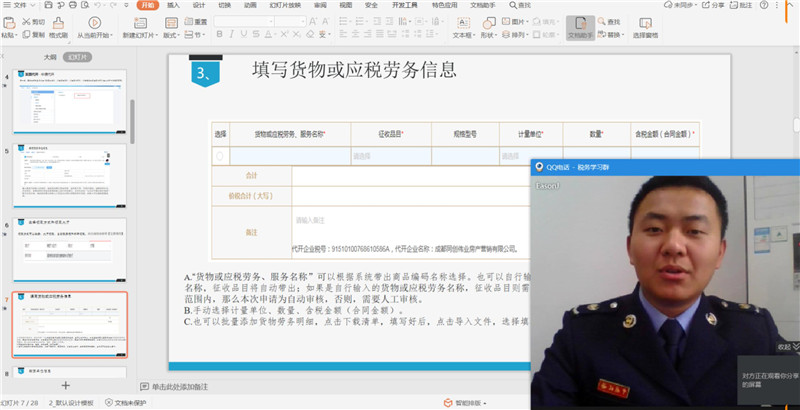Toggle italic formatting I
Screen dimensions: 800x410
click(x=232, y=34)
